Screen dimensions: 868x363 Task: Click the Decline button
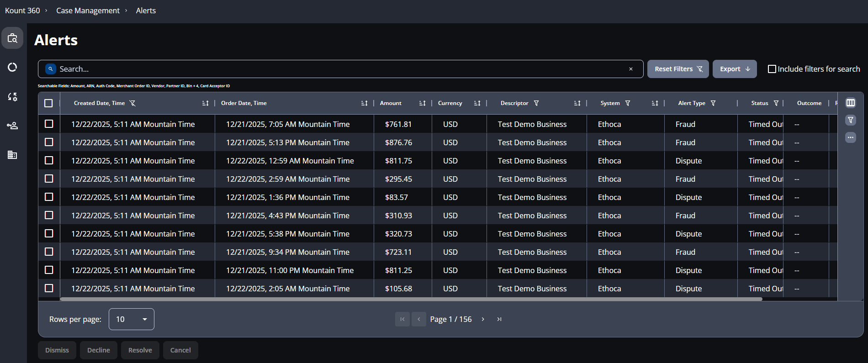tap(99, 350)
